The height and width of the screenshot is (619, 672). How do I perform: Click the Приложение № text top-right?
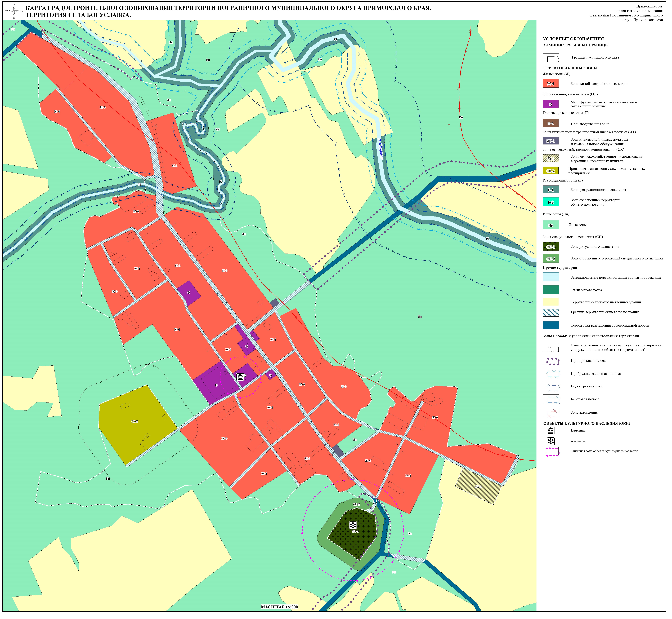[650, 6]
